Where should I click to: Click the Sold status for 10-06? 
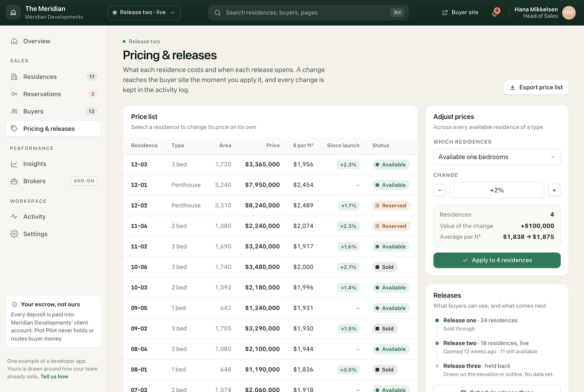[385, 267]
